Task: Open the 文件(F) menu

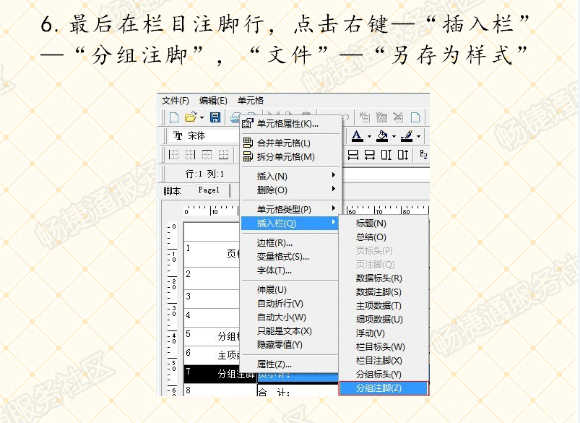Action: (x=175, y=101)
